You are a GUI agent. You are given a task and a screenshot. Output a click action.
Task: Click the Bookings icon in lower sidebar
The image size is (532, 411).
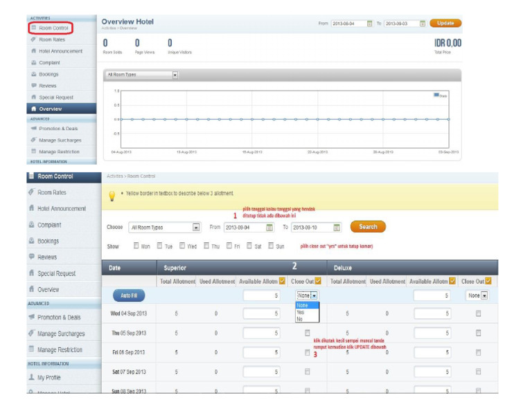tap(32, 241)
